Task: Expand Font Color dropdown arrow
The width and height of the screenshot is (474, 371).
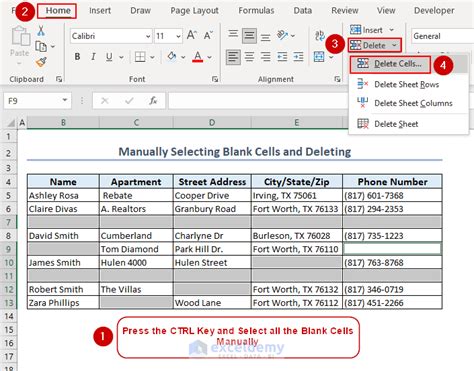Action: 210,57
